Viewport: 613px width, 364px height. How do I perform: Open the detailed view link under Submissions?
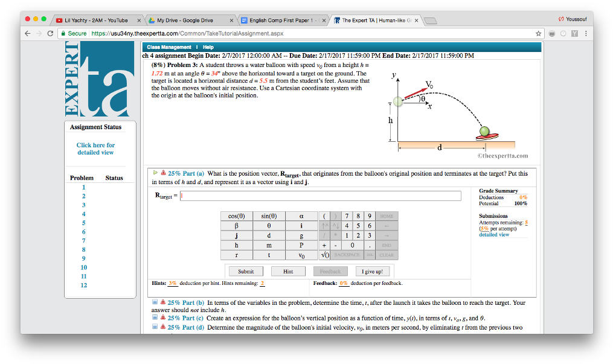494,235
